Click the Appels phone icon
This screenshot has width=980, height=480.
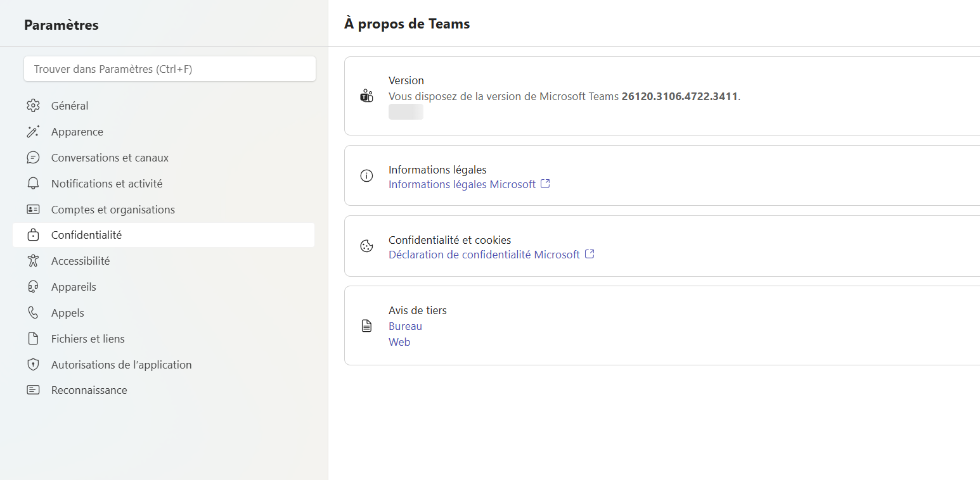click(x=33, y=313)
